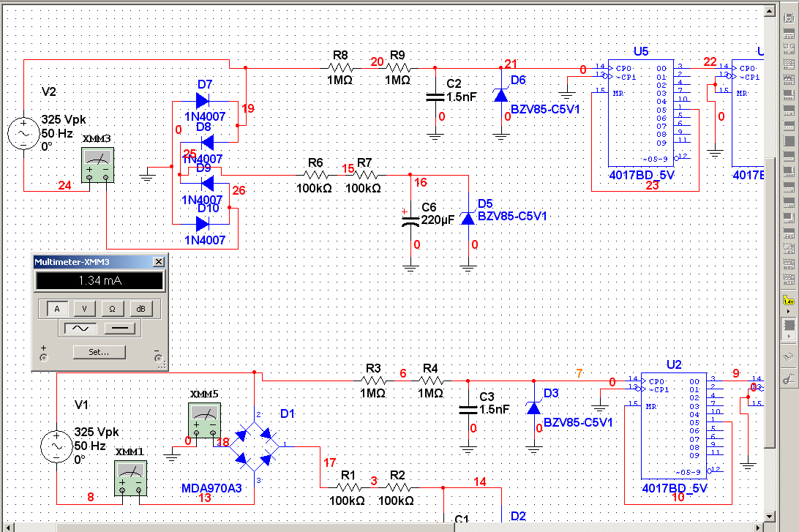
Task: Click the horizontal scrollbar right arrow
Action: (758, 528)
